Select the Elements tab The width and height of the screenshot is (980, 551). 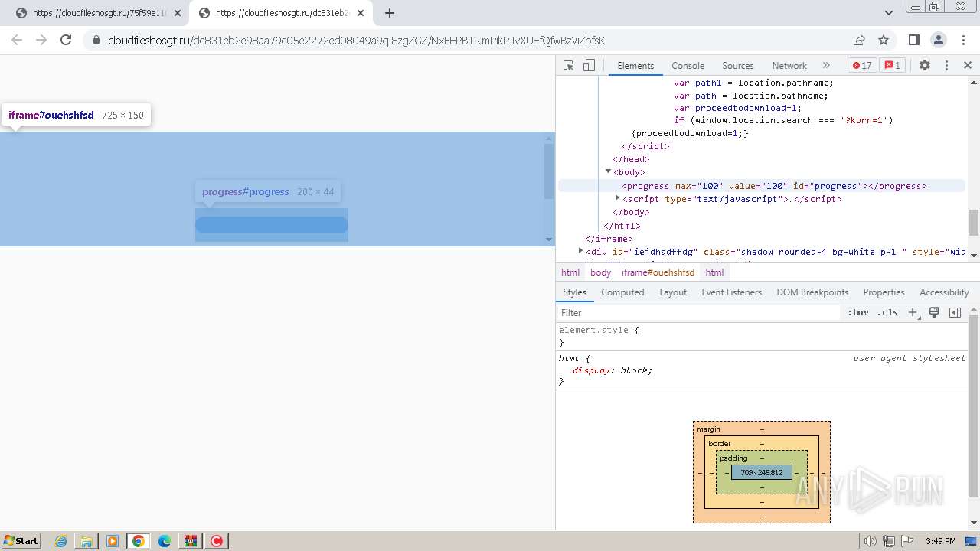[635, 66]
